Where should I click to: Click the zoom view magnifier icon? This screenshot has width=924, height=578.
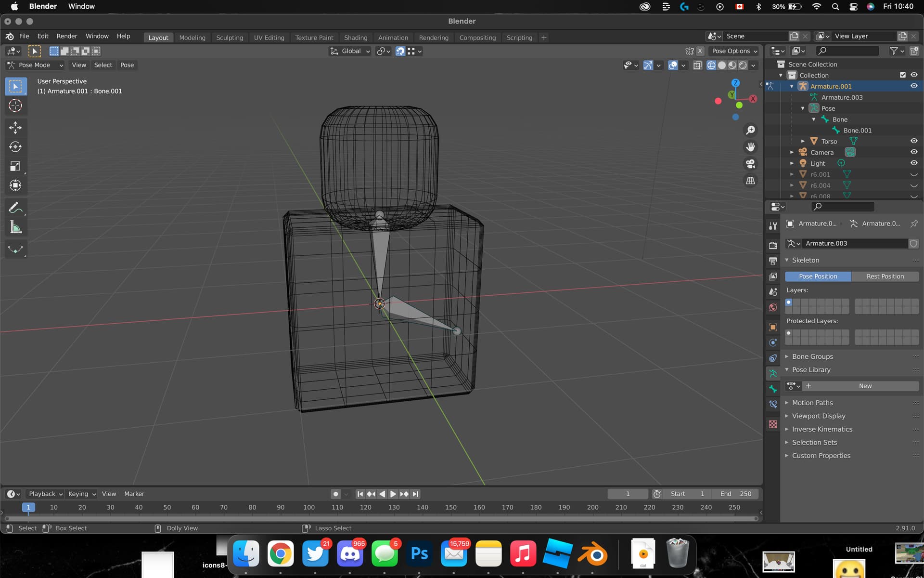(750, 130)
